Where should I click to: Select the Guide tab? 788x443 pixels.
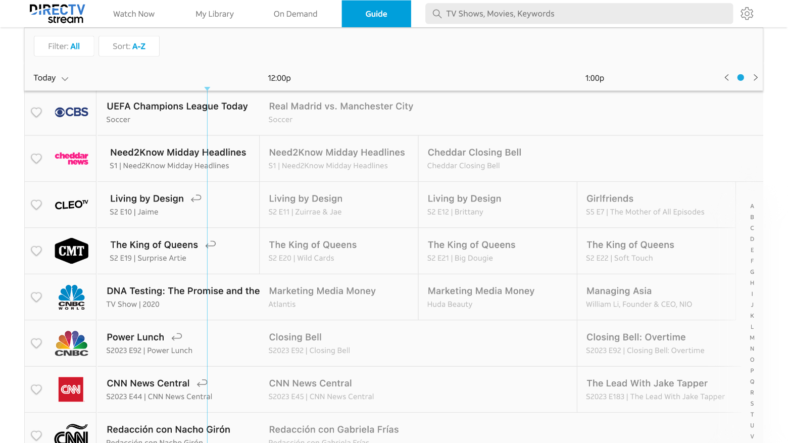click(376, 14)
